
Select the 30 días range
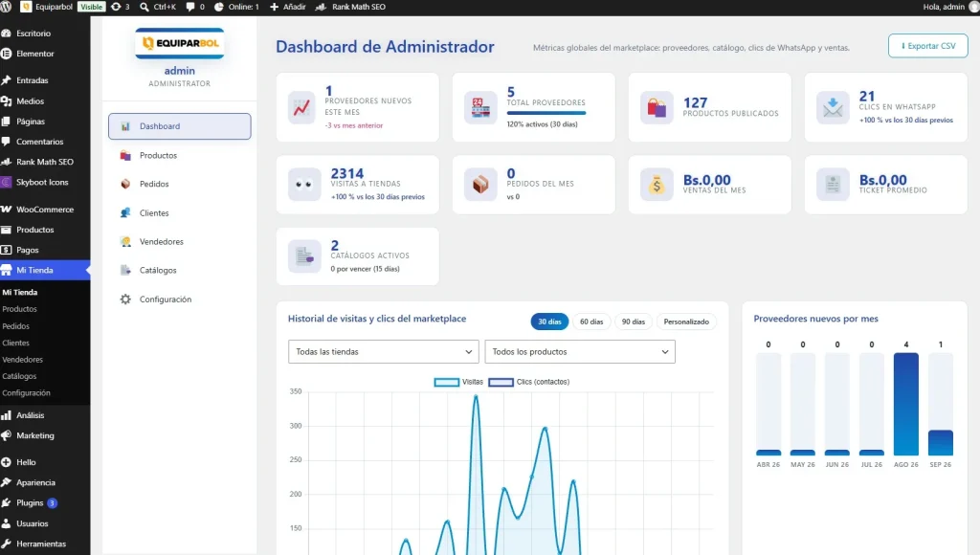[549, 322]
